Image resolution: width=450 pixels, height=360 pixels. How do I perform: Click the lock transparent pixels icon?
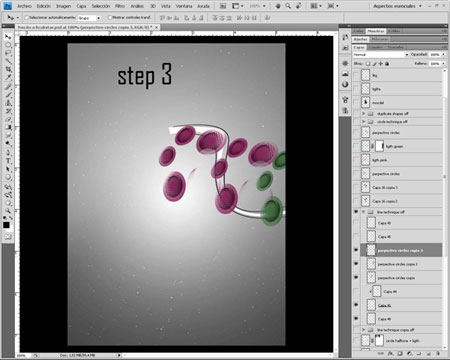(368, 63)
